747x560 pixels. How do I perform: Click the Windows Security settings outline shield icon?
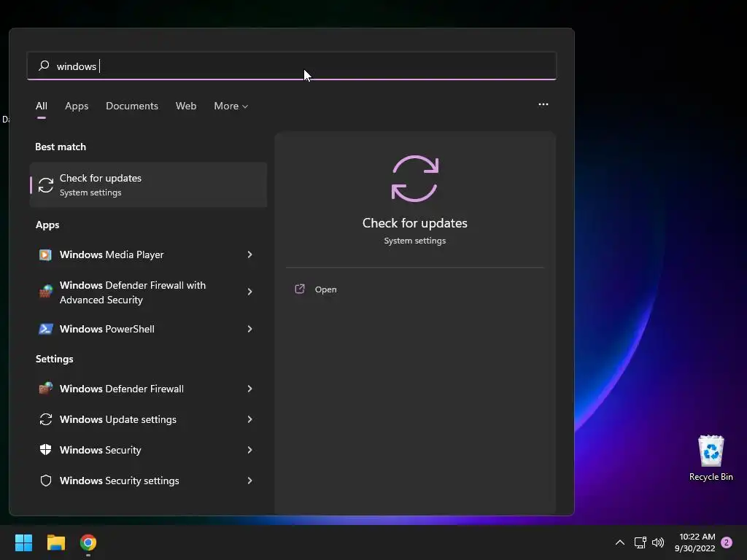click(x=46, y=481)
